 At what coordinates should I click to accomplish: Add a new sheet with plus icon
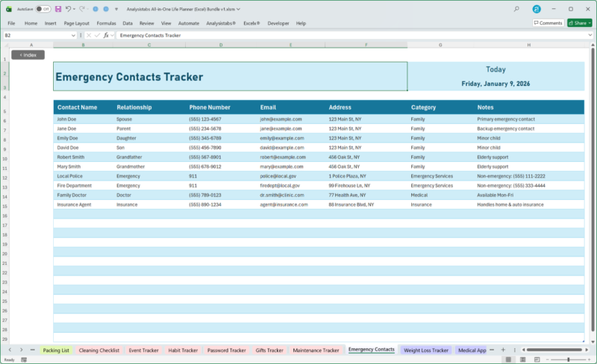click(x=503, y=350)
